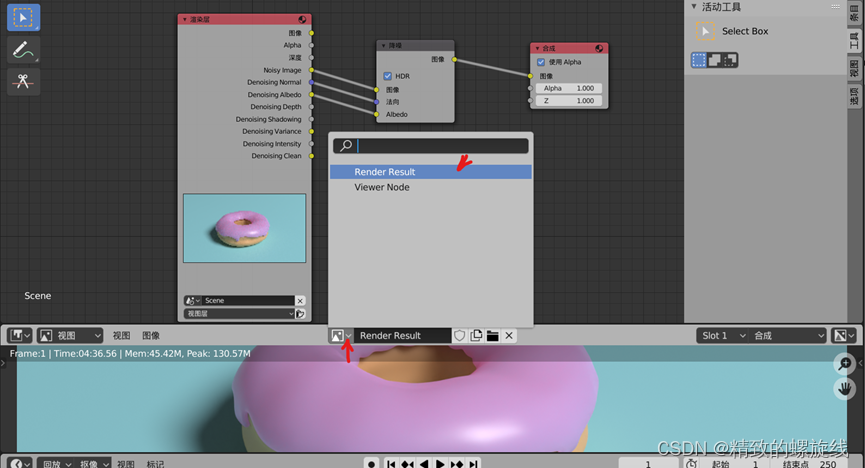Viewport: 865px width, 468px height.
Task: Choose the 'extend selection' mode icon
Action: 714,60
